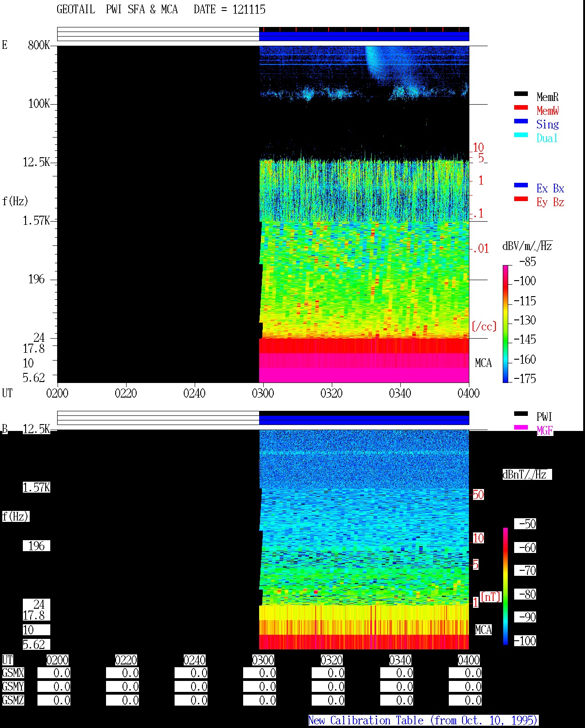Click the "f(Hz)" label of the E panel
The height and width of the screenshot is (728, 585).
click(16, 201)
